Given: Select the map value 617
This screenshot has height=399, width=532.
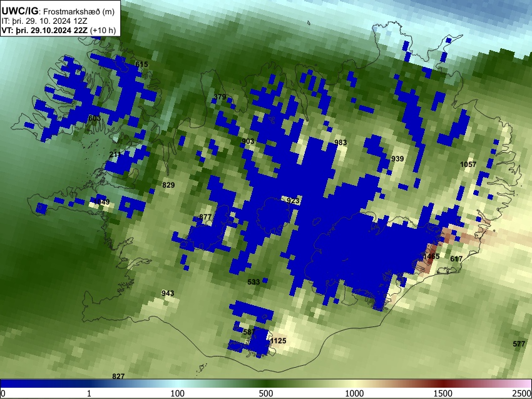Looking at the screenshot, I should (456, 259).
